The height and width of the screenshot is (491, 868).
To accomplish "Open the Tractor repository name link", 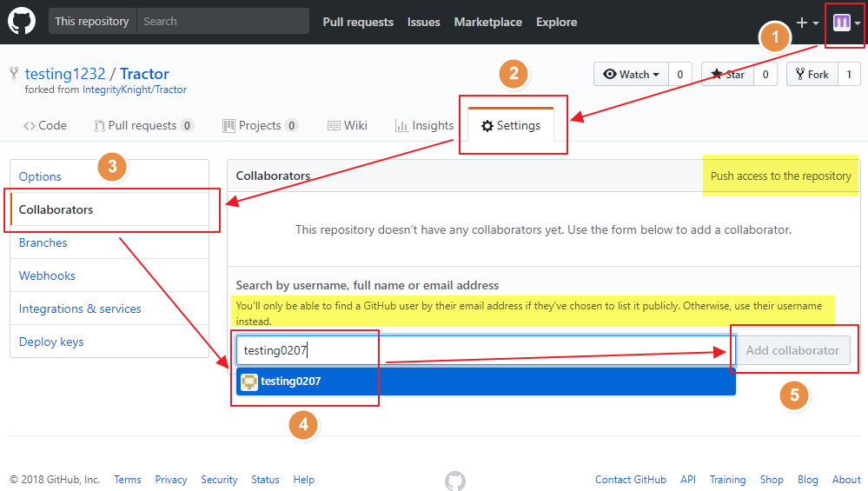I will click(144, 74).
